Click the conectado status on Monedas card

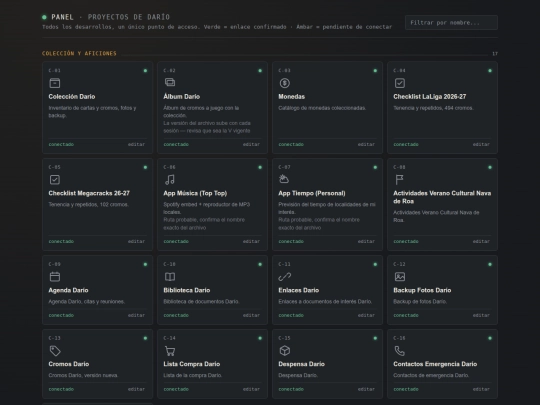click(x=291, y=144)
